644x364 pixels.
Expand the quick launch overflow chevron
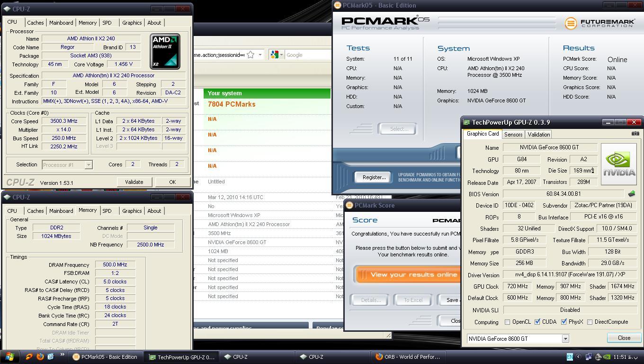click(62, 355)
